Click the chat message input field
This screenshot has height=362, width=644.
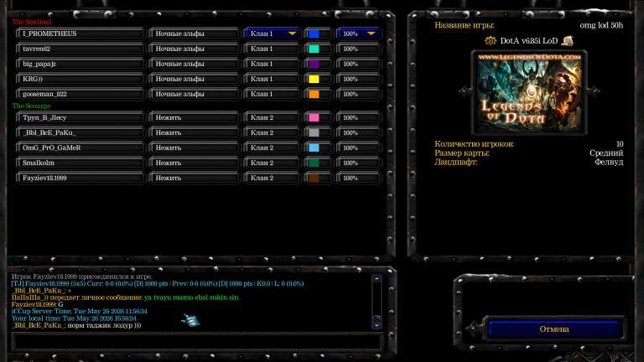pyautogui.click(x=197, y=341)
